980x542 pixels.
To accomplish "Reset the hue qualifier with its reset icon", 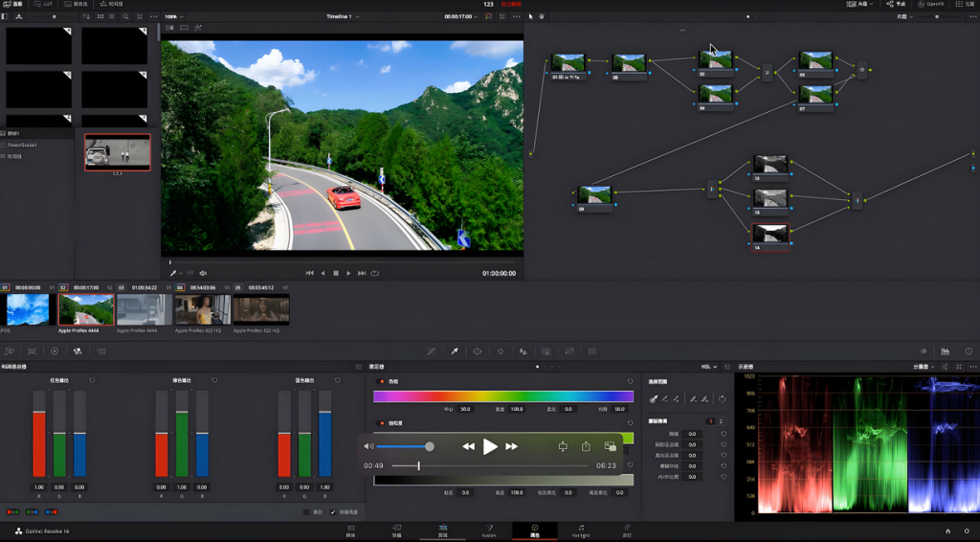I will pyautogui.click(x=630, y=381).
